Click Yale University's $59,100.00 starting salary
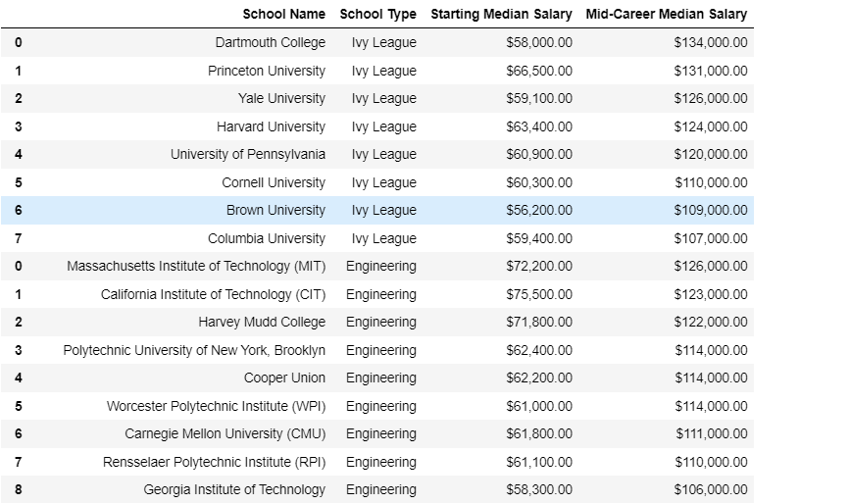This screenshot has width=850, height=504. (x=539, y=99)
